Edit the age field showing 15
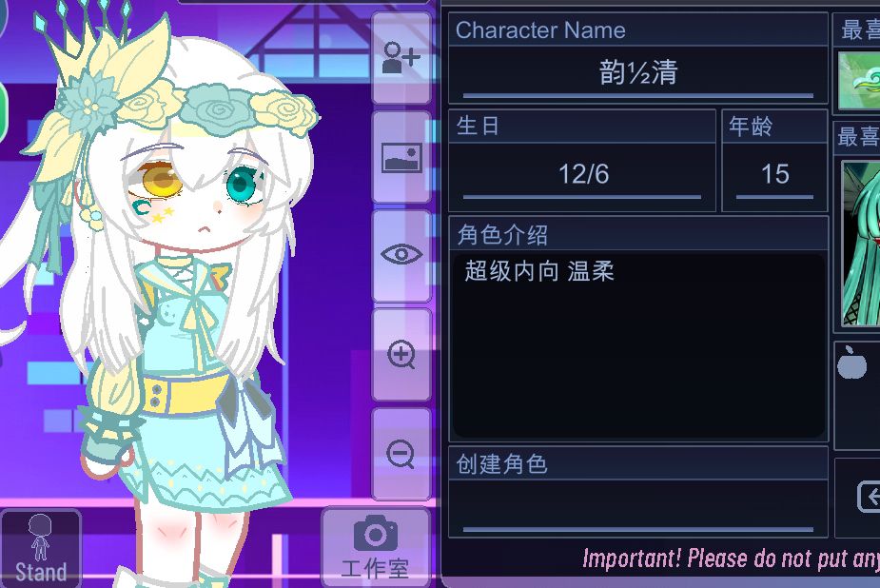880x588 pixels. (x=774, y=175)
